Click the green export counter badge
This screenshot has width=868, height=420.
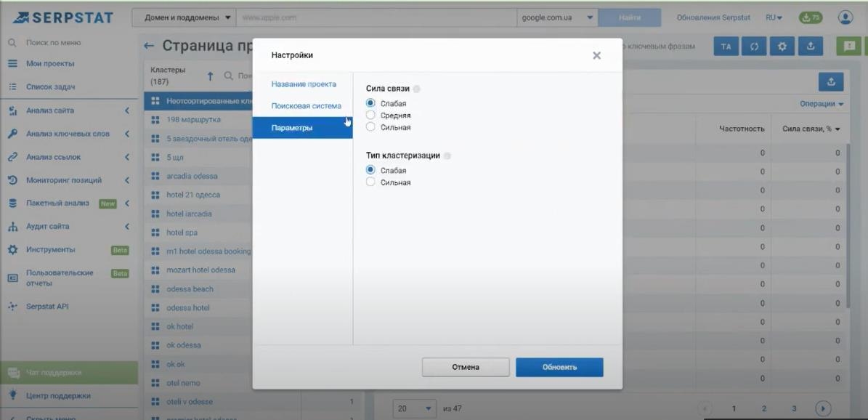coord(811,17)
